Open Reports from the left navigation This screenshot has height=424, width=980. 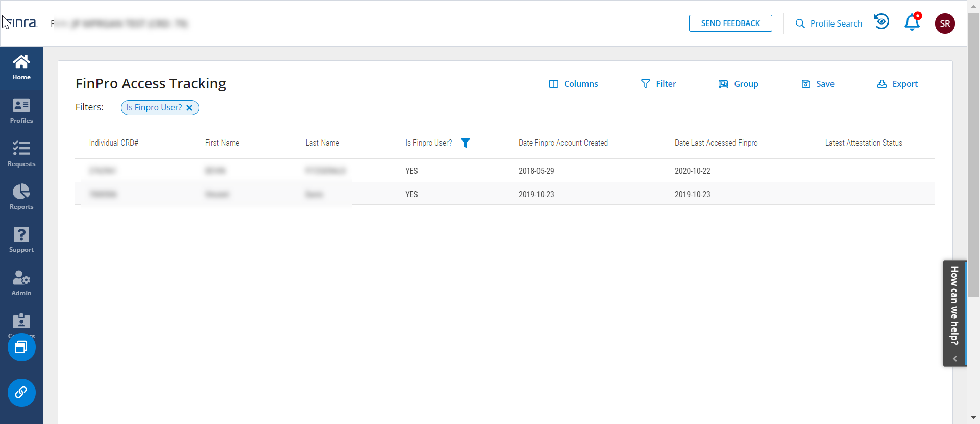21,197
